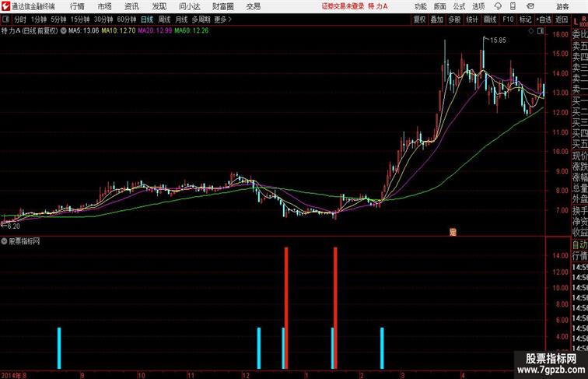Expand the main chart indicator dropdown arrow
This screenshot has width=588, height=379.
pyautogui.click(x=63, y=31)
